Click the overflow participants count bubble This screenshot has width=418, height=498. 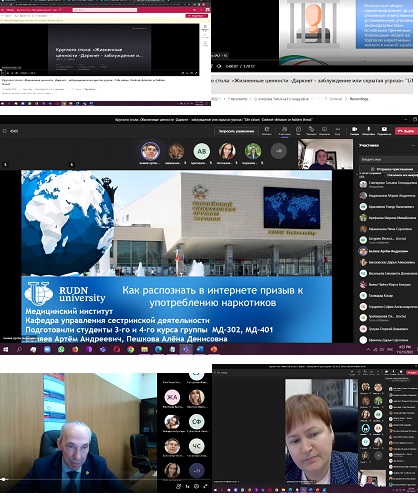click(279, 151)
